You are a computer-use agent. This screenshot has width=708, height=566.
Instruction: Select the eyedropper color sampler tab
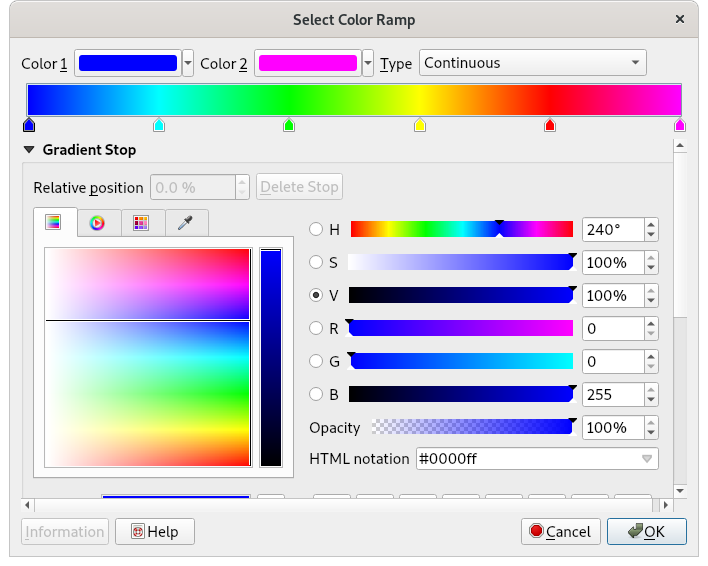coord(185,223)
